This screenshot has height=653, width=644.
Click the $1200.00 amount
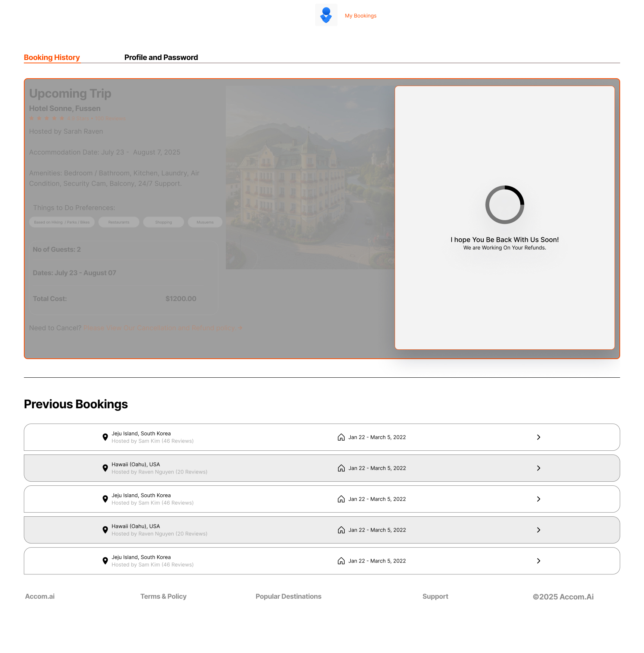coord(181,299)
